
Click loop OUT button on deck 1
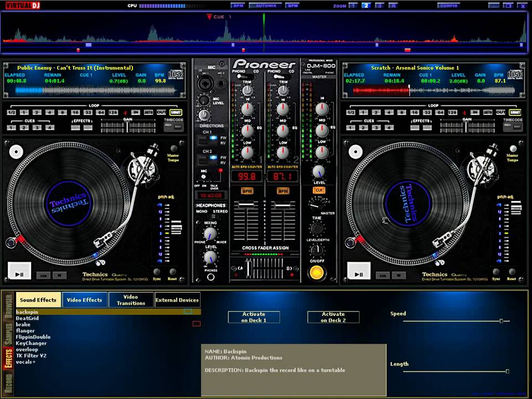click(x=161, y=112)
